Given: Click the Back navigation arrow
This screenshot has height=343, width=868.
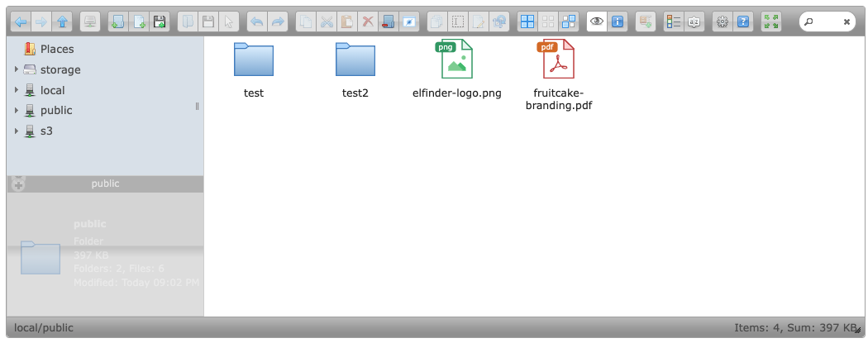Looking at the screenshot, I should coord(21,22).
